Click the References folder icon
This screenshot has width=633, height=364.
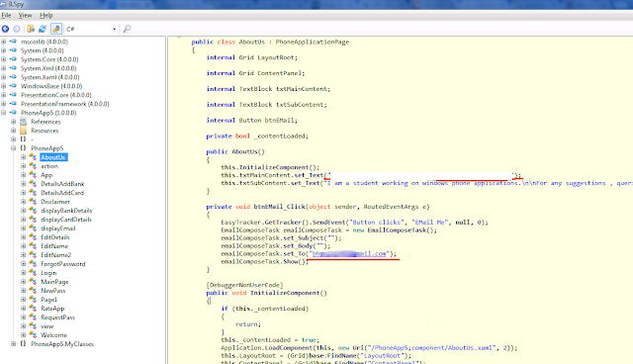click(x=24, y=122)
